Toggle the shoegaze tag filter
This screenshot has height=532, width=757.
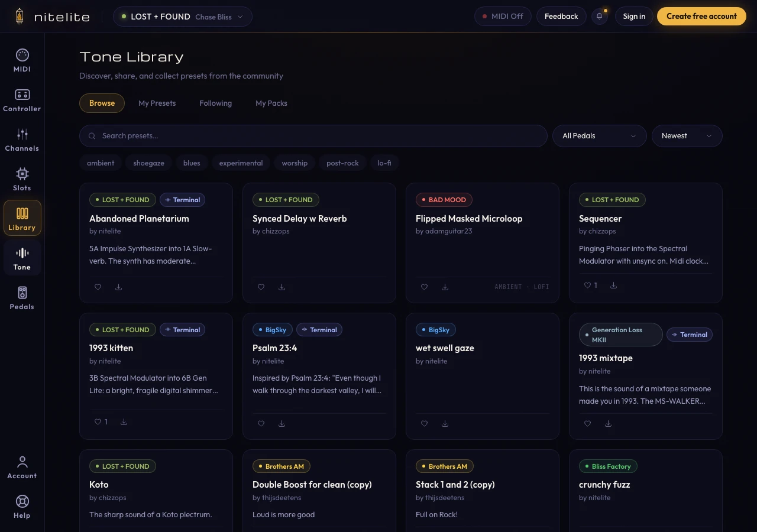(x=148, y=163)
